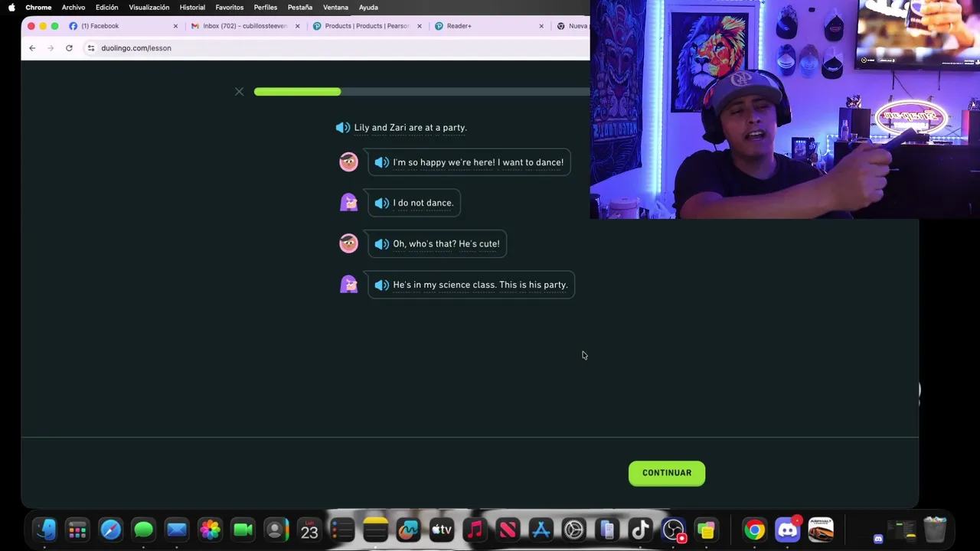Play audio for 'Lily and Zari are at a party'
Image resolution: width=980 pixels, height=551 pixels.
click(x=343, y=128)
